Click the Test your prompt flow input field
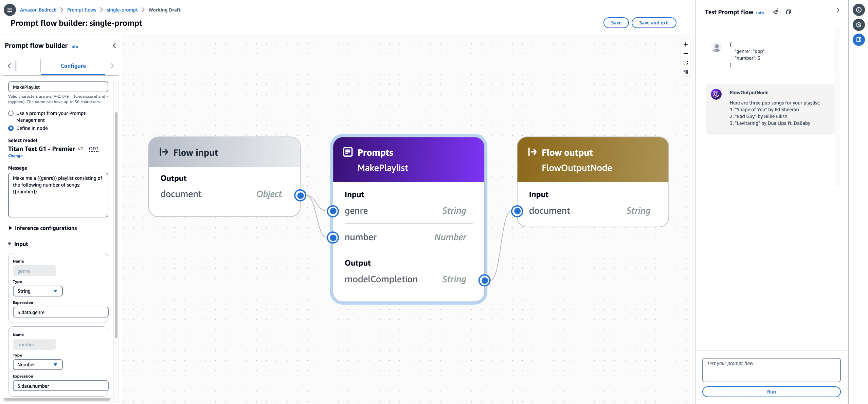Viewport: 868px width, 404px height. [771, 370]
